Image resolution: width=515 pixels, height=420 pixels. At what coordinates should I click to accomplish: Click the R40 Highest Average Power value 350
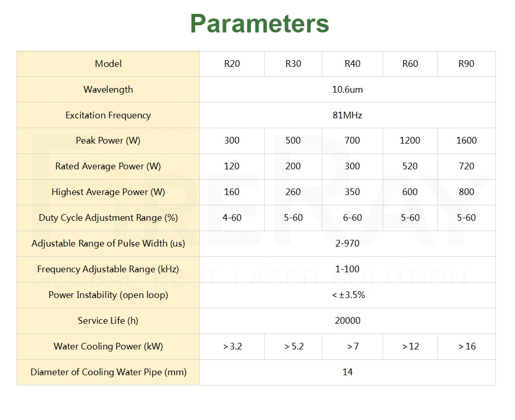352,192
